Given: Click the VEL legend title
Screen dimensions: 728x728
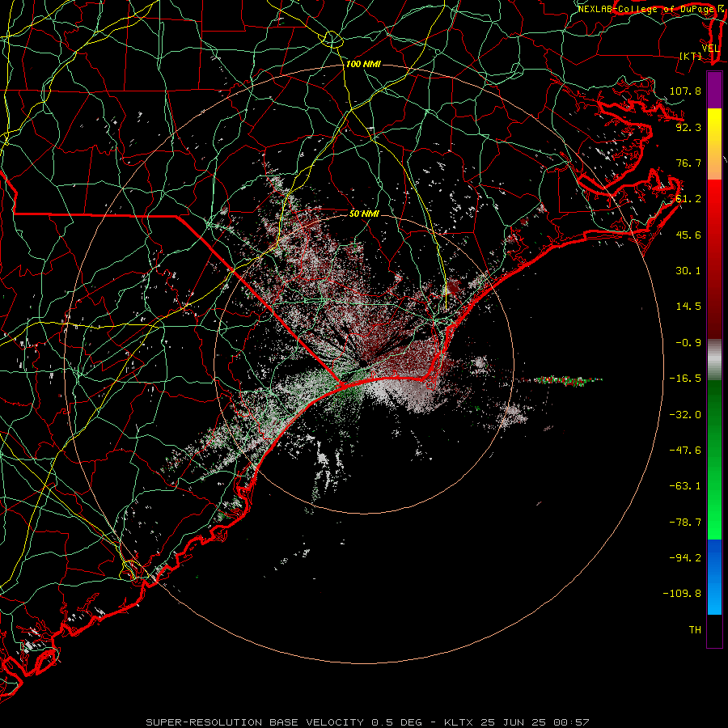Looking at the screenshot, I should click(x=710, y=49).
